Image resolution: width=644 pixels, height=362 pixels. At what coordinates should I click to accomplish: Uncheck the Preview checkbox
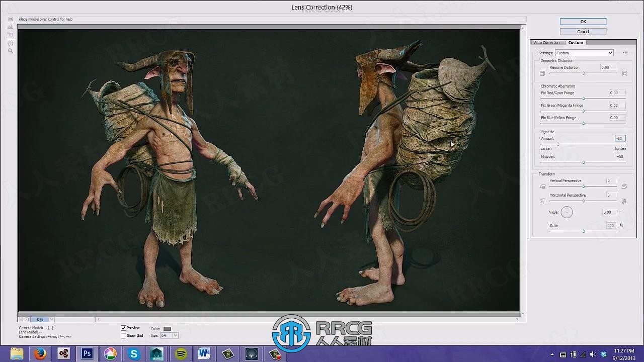(123, 328)
